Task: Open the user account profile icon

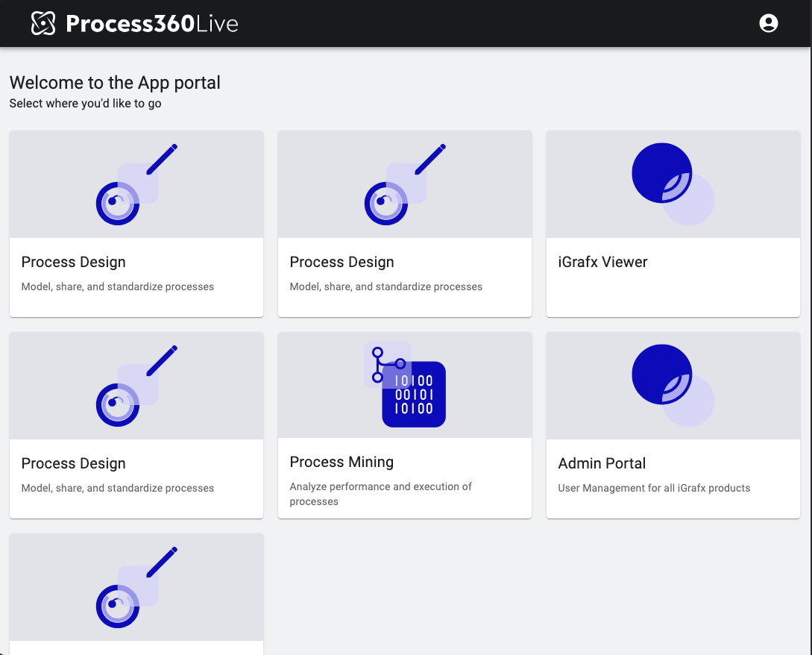Action: point(768,23)
